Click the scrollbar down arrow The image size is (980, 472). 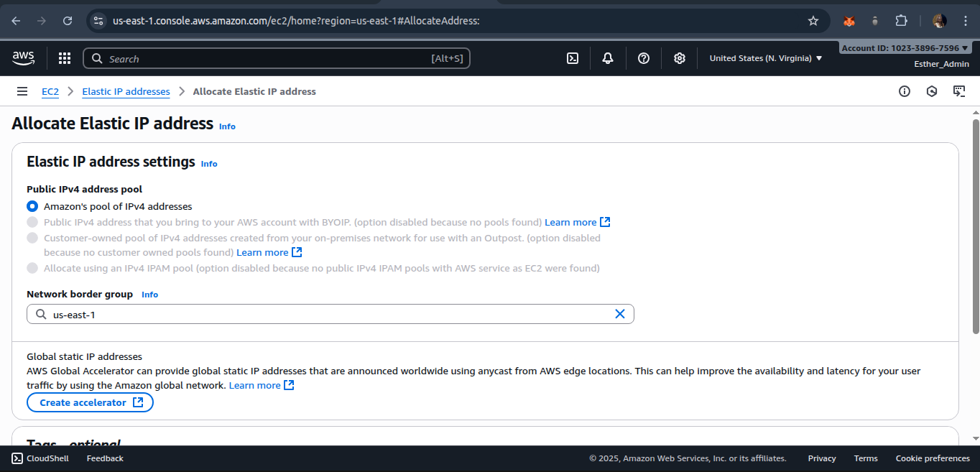pos(975,439)
